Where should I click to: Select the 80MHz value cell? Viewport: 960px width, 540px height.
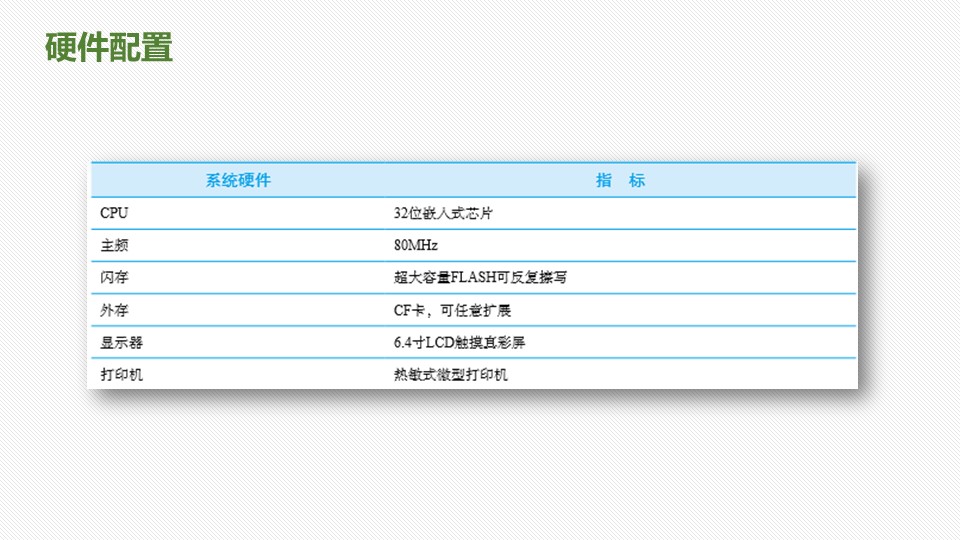[x=620, y=246]
